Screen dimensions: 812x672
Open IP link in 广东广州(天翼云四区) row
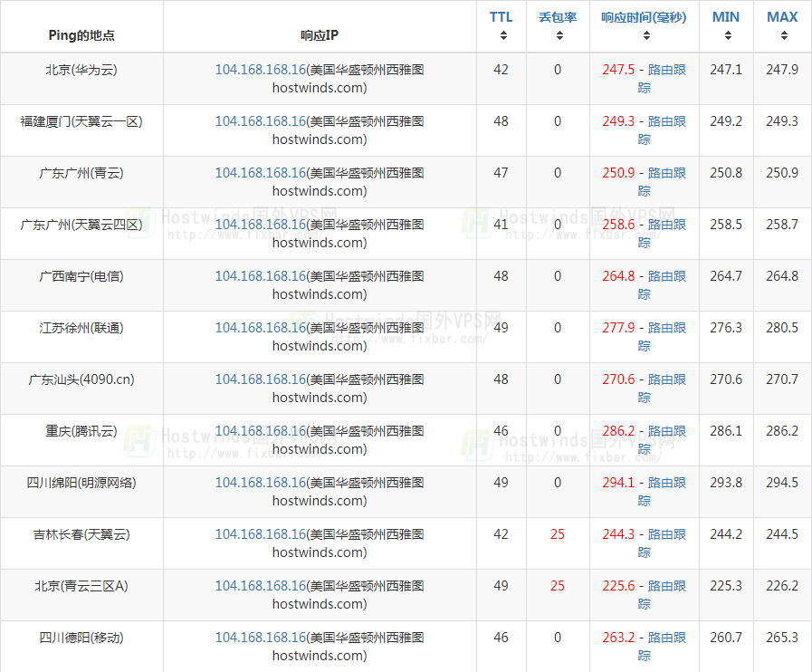pyautogui.click(x=261, y=225)
